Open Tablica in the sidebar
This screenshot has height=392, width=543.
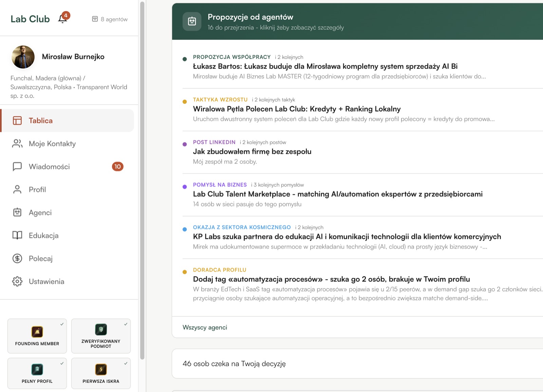(x=41, y=121)
